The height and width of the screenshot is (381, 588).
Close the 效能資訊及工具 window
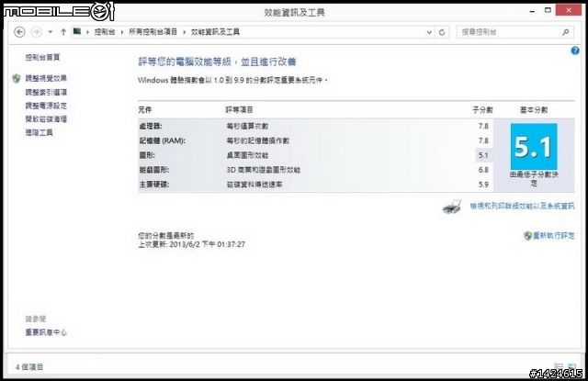569,10
